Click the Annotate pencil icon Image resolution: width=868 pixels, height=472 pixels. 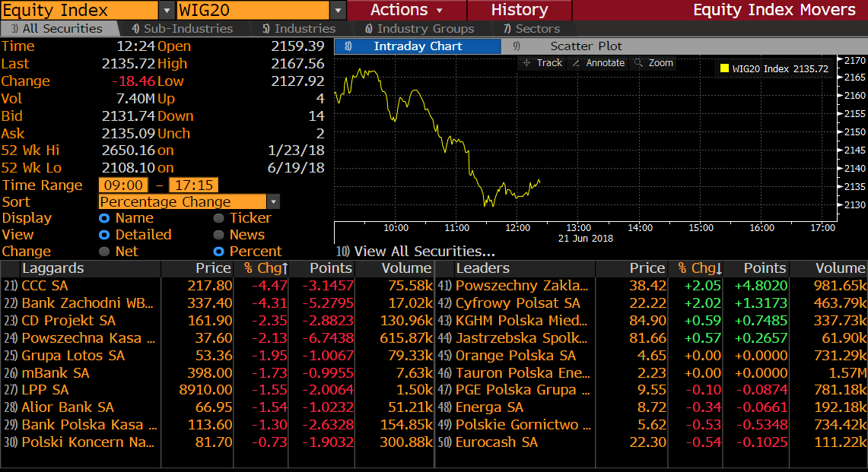[x=576, y=63]
